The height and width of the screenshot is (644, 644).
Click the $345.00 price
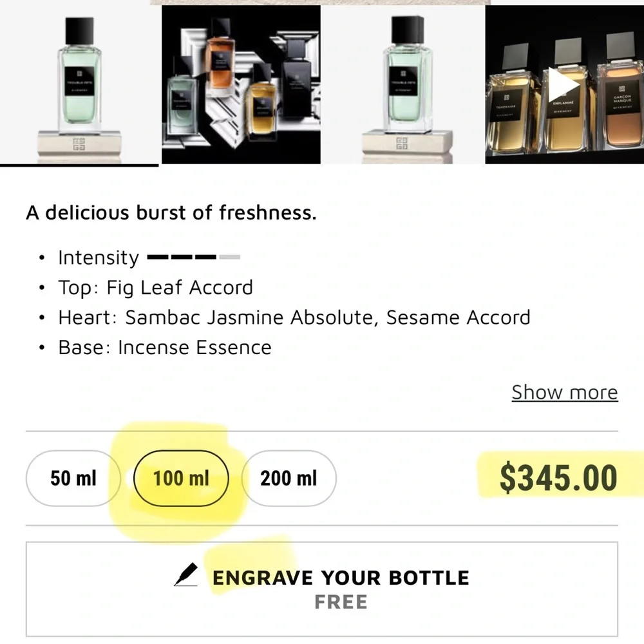(558, 478)
